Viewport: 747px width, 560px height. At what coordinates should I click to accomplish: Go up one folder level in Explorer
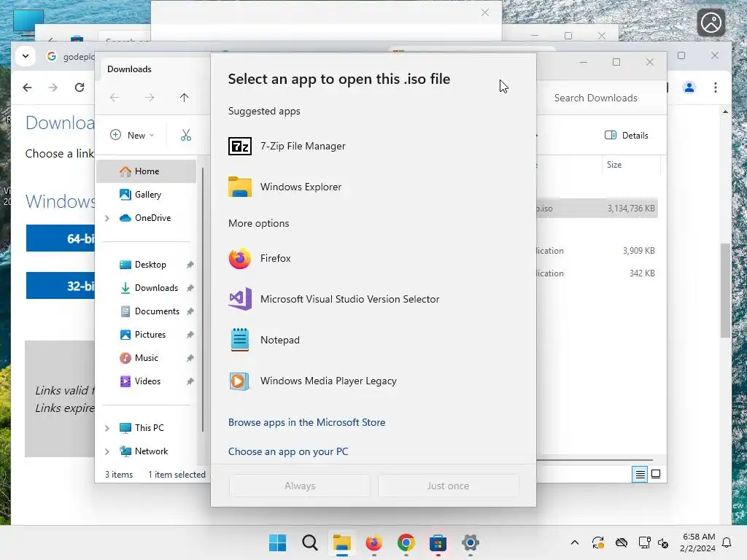tap(185, 98)
